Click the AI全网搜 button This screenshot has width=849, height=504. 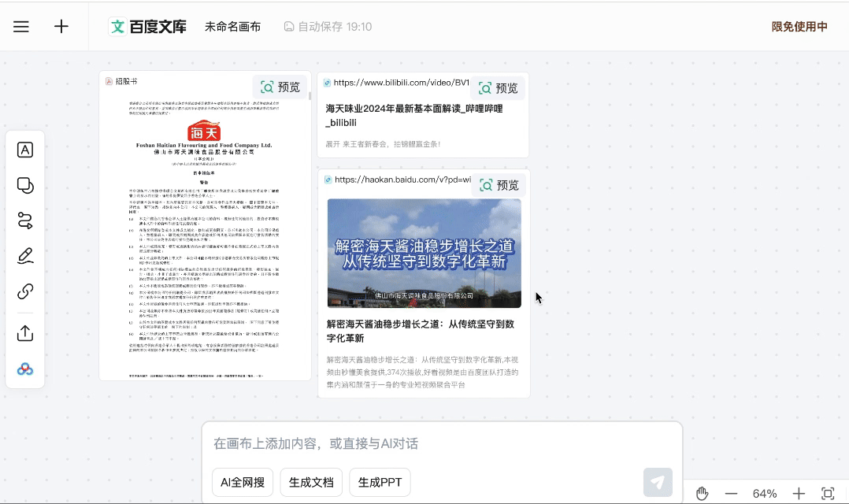243,482
